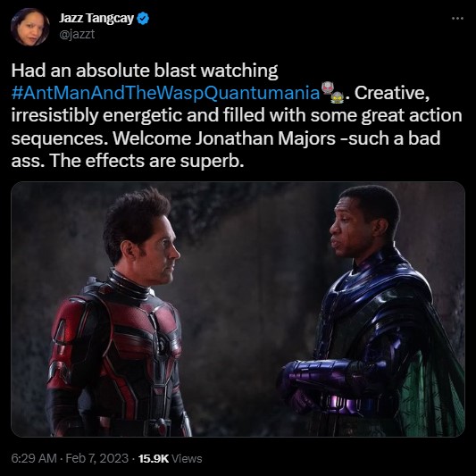
Task: Click the words 'Welcome Jonathan Majors' in tweet
Action: [224, 138]
